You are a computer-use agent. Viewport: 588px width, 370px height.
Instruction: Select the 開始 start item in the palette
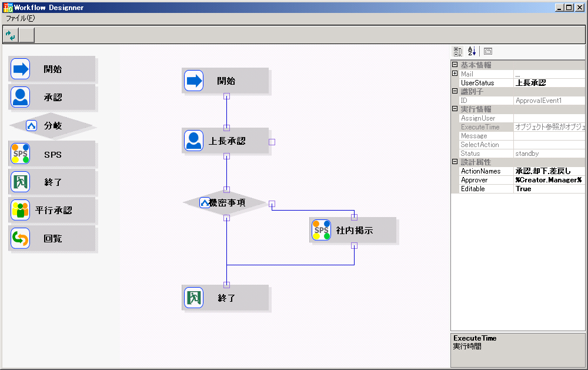52,69
